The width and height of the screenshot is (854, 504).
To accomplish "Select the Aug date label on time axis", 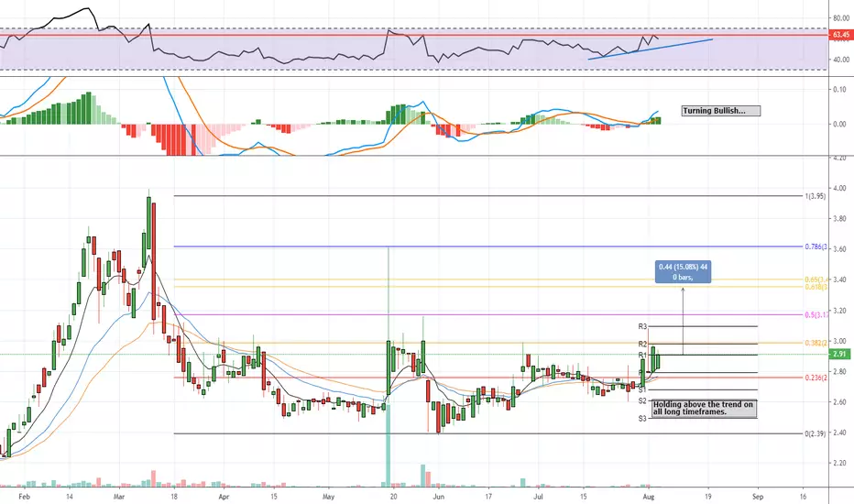I will tap(648, 497).
